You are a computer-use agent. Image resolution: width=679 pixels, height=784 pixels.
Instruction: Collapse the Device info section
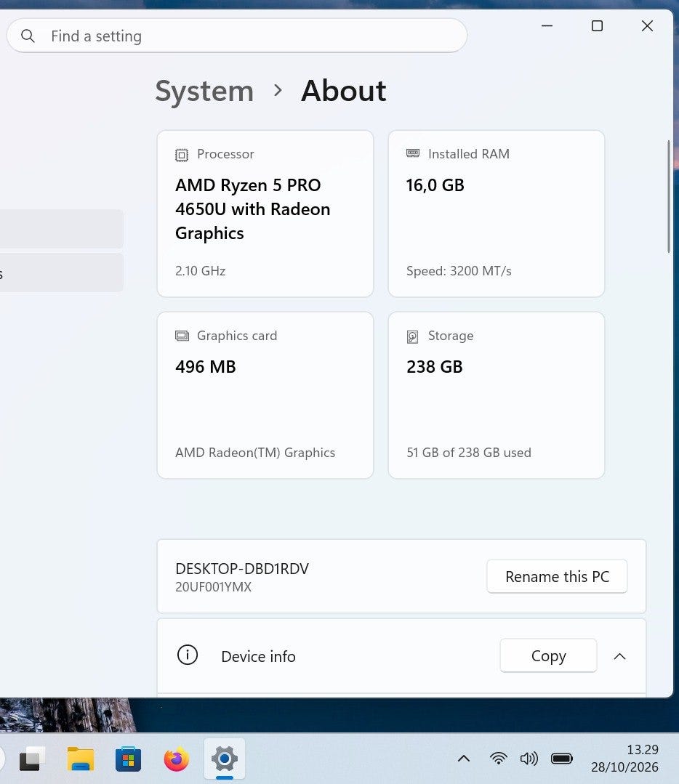click(619, 656)
